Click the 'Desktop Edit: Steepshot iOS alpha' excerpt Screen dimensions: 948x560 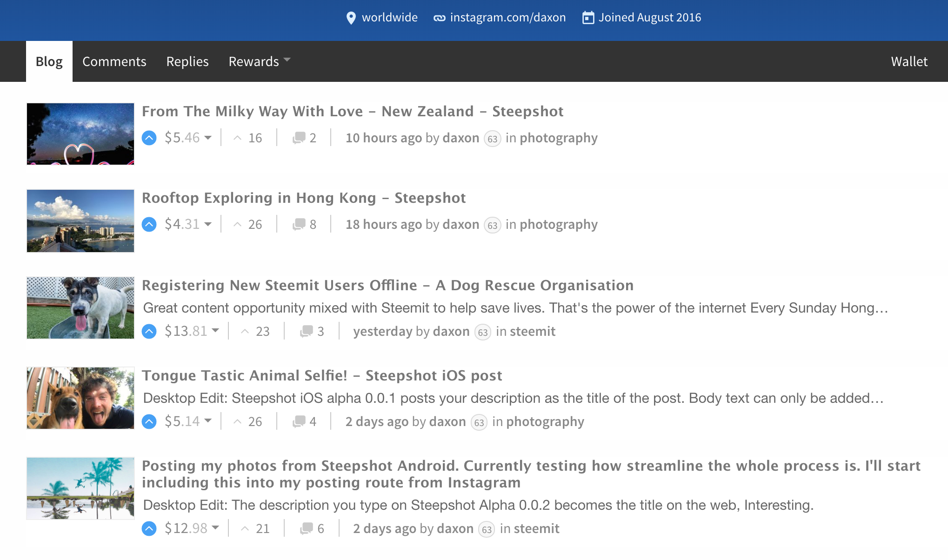pos(513,398)
